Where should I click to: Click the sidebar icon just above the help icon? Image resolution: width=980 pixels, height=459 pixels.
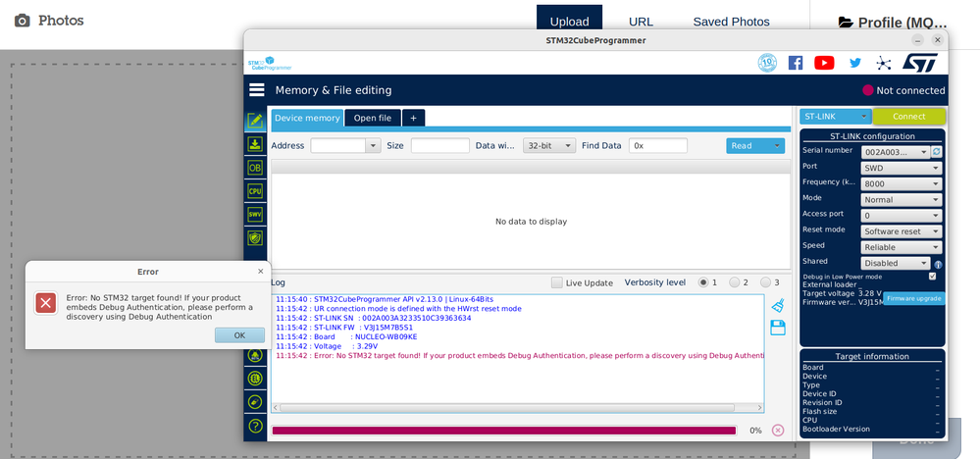tap(255, 401)
